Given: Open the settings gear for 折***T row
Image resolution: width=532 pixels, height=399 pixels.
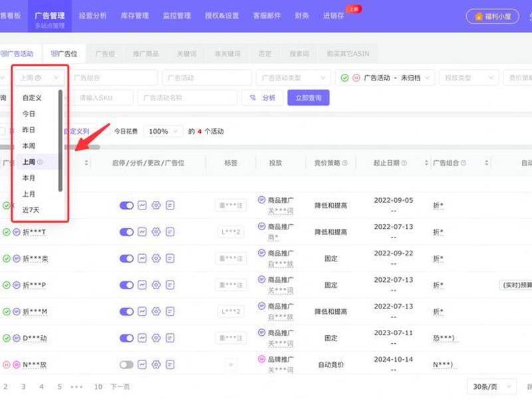Looking at the screenshot, I should coord(156,232).
